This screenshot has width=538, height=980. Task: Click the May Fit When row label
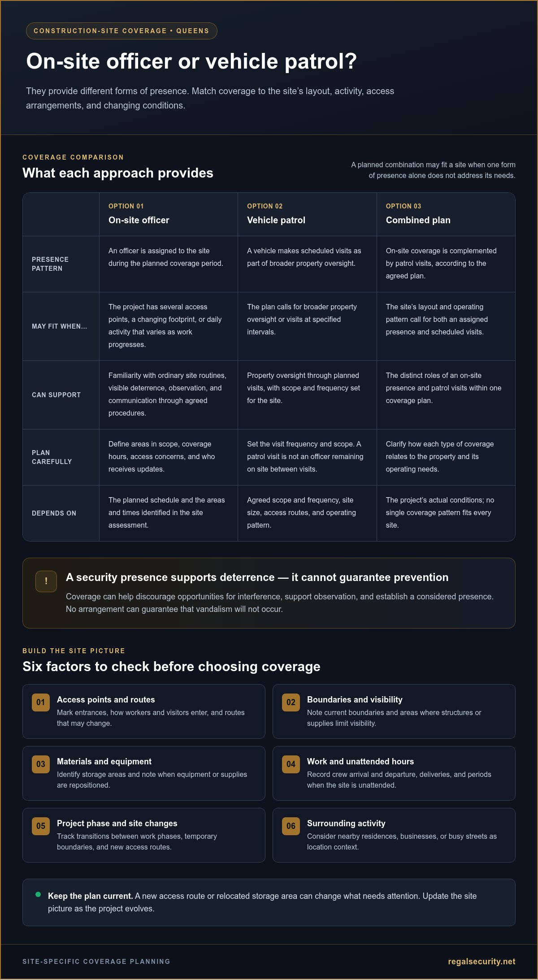pyautogui.click(x=60, y=326)
